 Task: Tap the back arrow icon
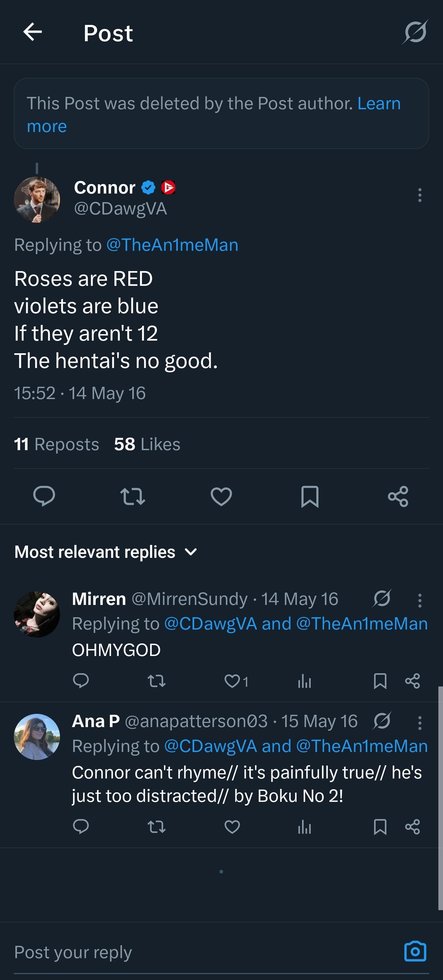(x=32, y=32)
